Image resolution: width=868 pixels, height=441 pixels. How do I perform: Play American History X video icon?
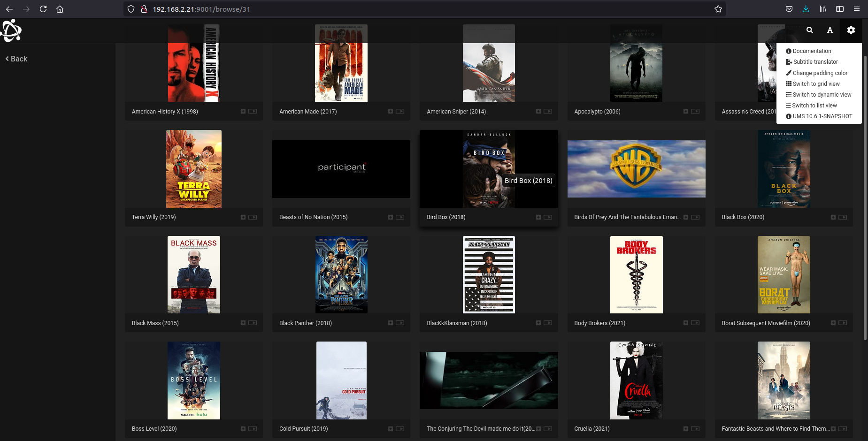[253, 111]
